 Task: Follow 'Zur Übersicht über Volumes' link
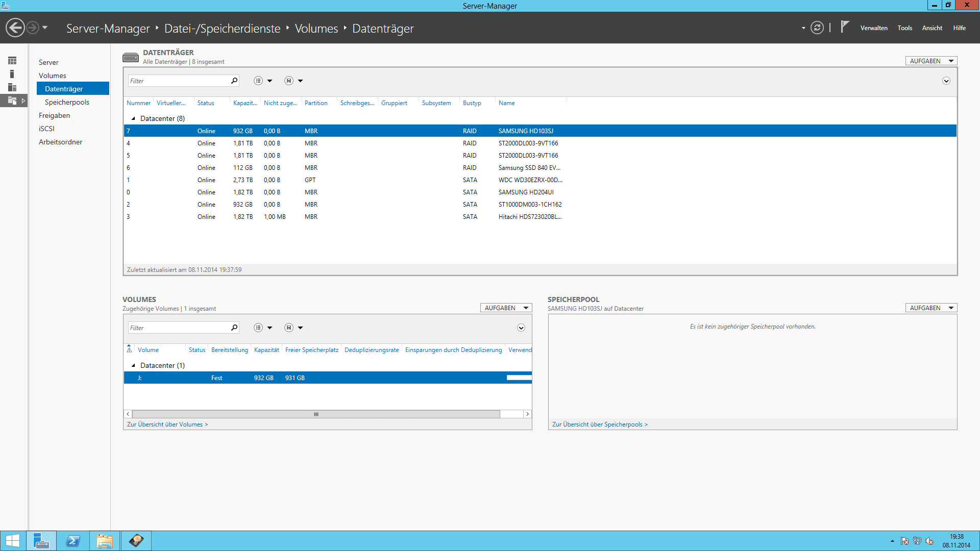click(167, 424)
